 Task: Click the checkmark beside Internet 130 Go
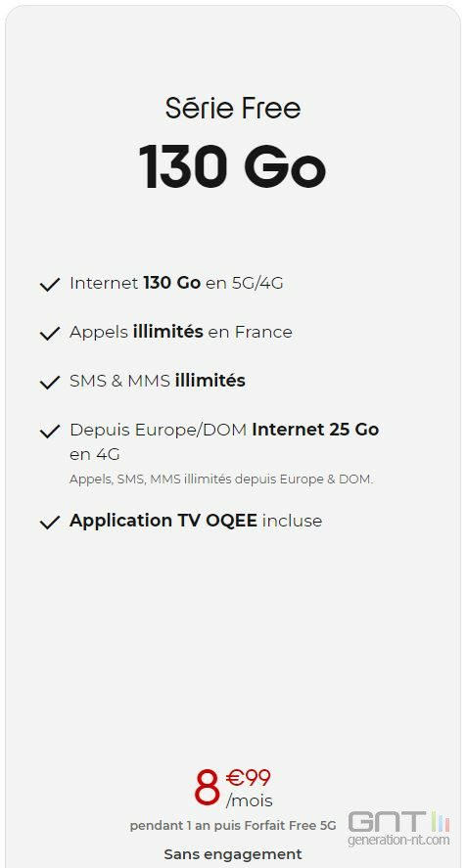click(50, 285)
